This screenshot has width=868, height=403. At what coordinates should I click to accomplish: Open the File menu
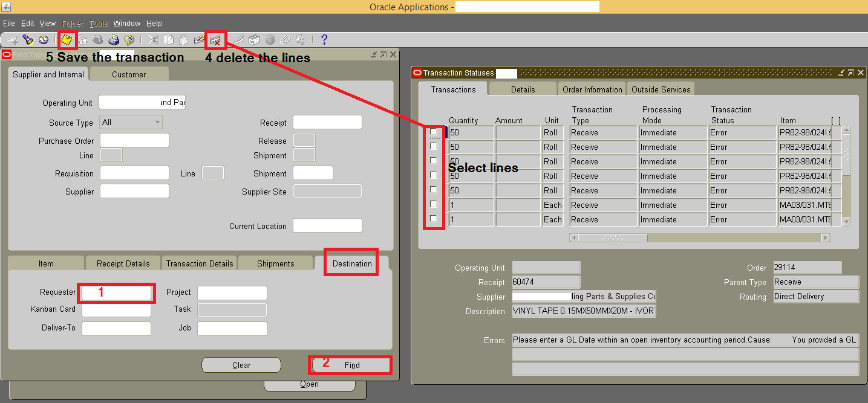pyautogui.click(x=9, y=24)
